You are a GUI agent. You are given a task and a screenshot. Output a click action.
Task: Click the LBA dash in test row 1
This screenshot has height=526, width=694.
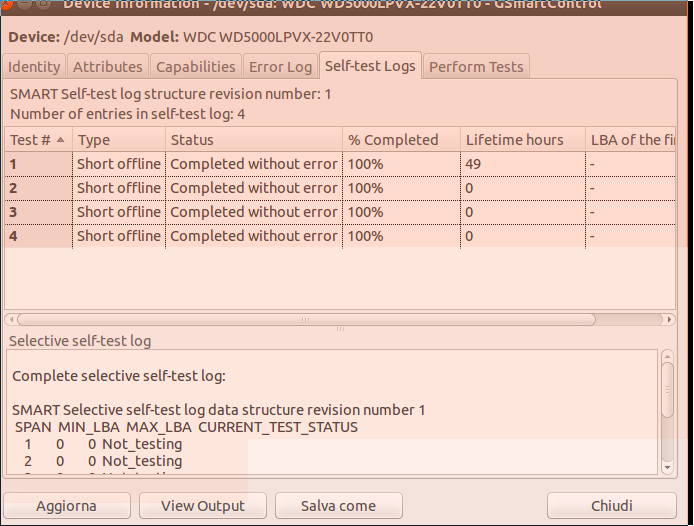[592, 165]
